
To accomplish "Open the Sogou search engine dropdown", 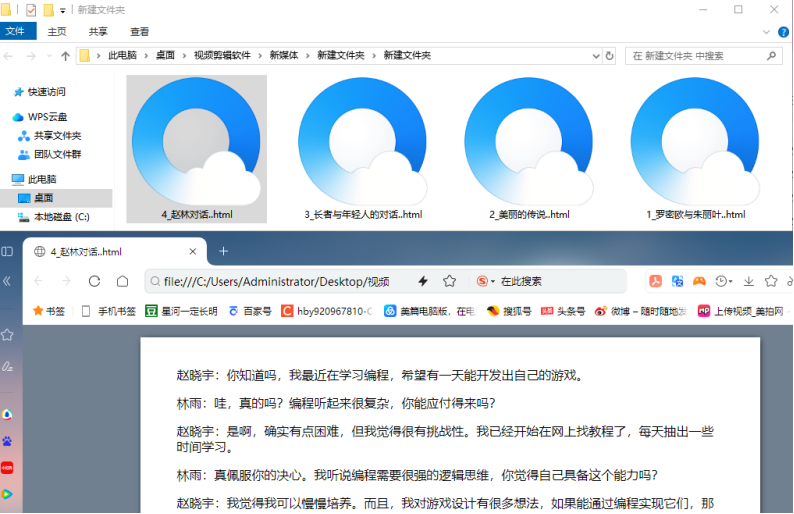I will [x=486, y=281].
